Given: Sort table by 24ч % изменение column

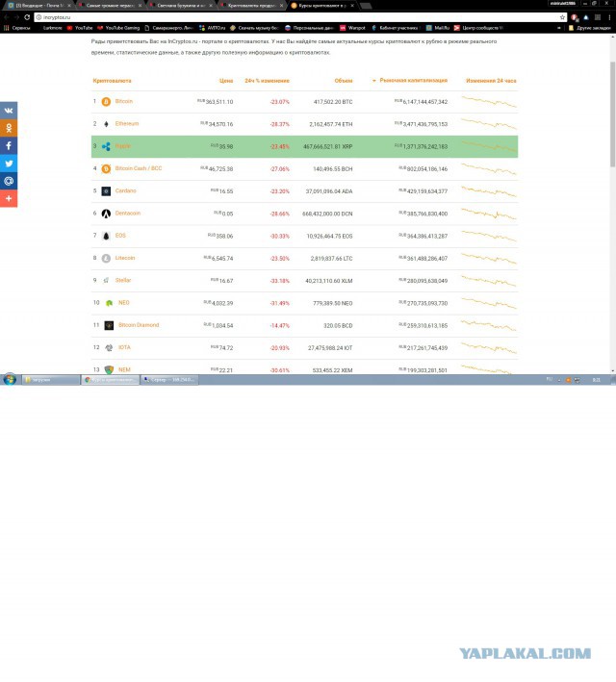Looking at the screenshot, I should (x=267, y=81).
